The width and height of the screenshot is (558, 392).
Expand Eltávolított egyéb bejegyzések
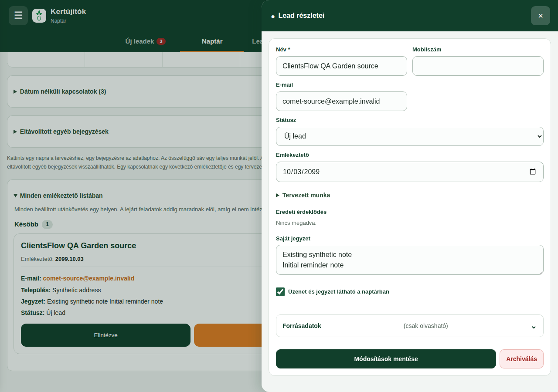61,132
